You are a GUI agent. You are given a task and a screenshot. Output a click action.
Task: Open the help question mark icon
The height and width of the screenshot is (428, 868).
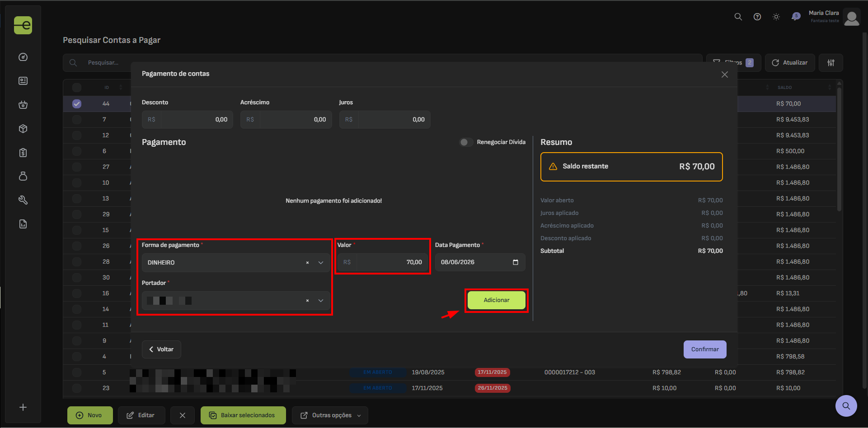(757, 17)
